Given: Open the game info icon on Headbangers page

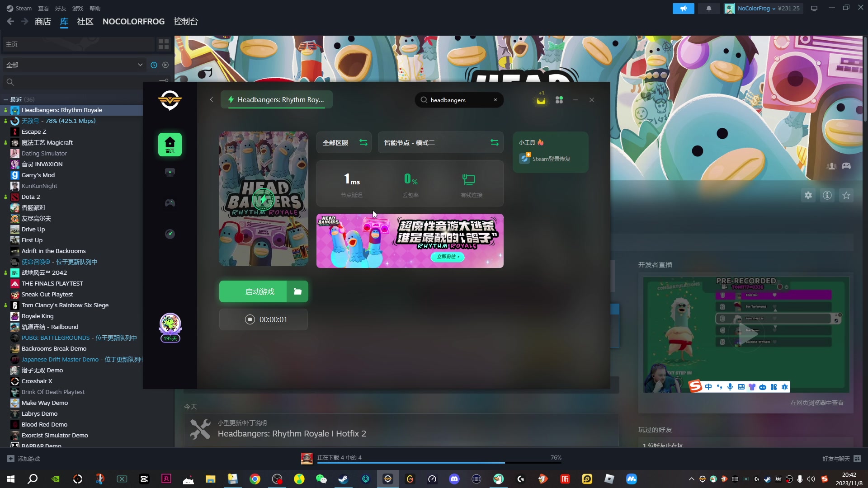Looking at the screenshot, I should pos(827,195).
